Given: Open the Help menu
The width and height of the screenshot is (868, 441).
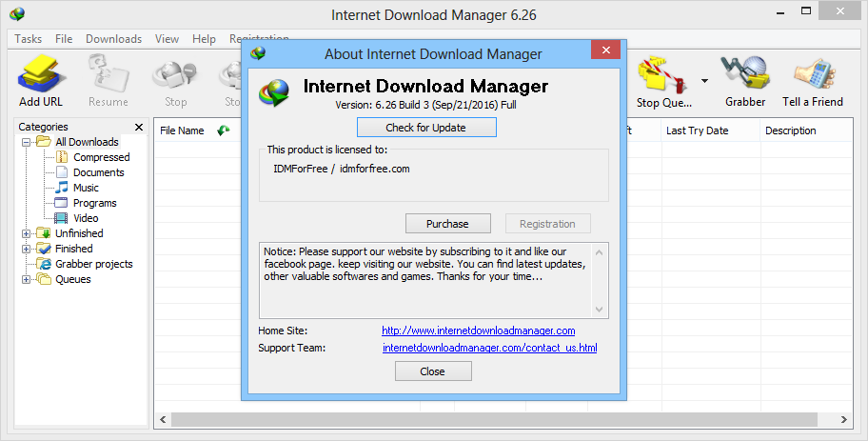Looking at the screenshot, I should (x=204, y=39).
